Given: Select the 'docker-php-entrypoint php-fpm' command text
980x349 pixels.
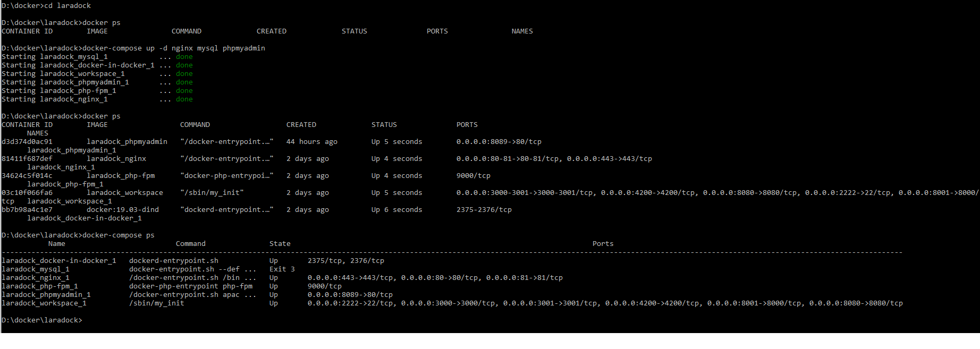Looking at the screenshot, I should (x=191, y=286).
